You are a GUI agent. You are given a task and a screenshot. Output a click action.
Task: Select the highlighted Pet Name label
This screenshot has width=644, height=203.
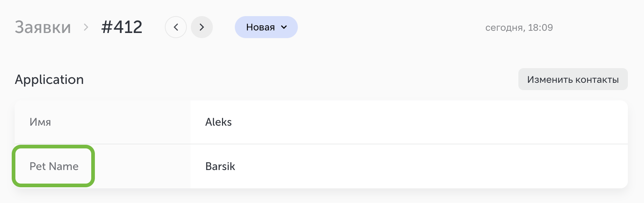click(54, 166)
